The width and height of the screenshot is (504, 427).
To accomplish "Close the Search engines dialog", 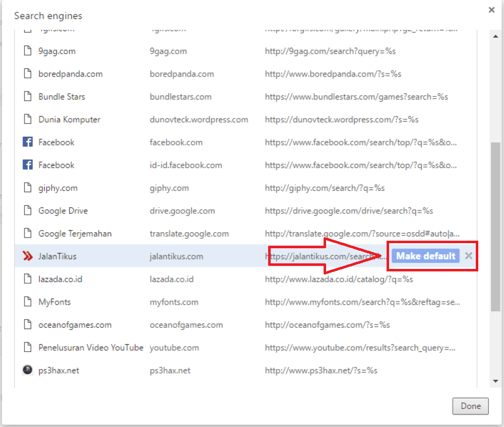I will click(491, 10).
